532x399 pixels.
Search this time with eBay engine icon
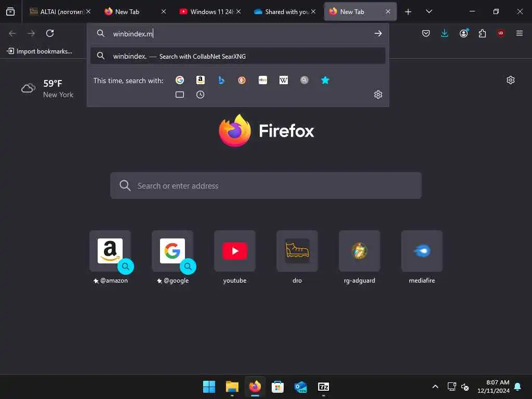point(262,80)
